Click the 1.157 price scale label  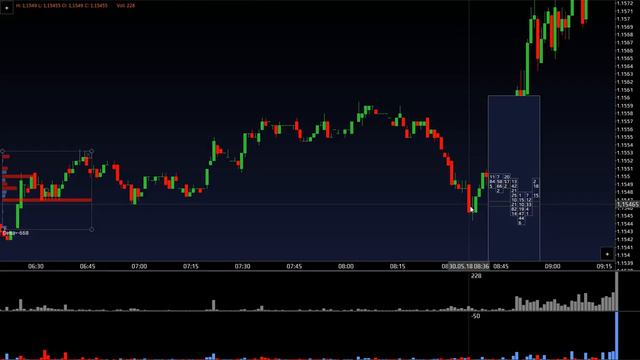[x=624, y=19]
